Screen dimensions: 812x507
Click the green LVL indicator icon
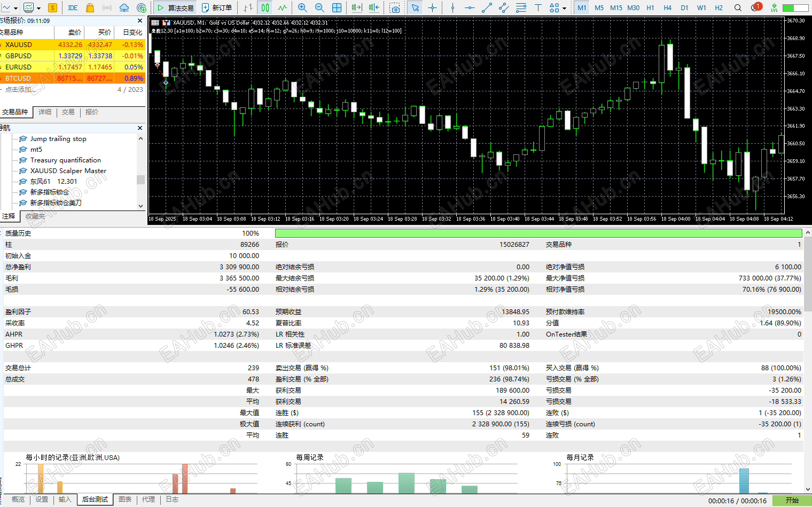click(x=774, y=7)
